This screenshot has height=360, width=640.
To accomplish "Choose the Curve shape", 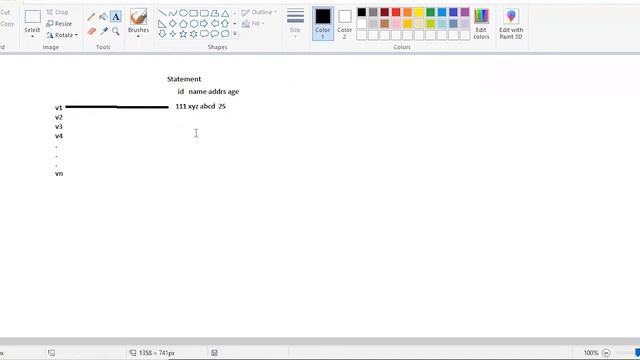I will (x=173, y=13).
